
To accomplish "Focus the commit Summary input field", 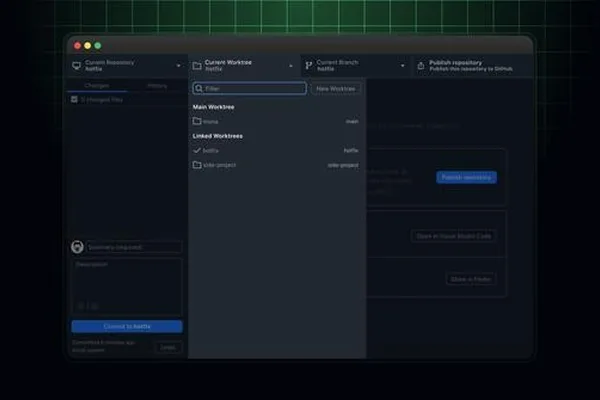I will point(134,247).
